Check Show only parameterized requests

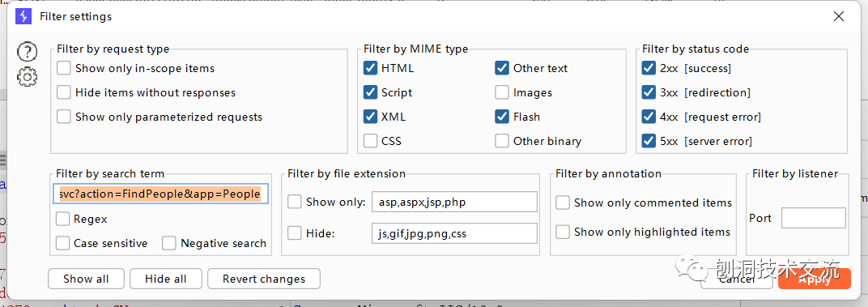(x=64, y=117)
